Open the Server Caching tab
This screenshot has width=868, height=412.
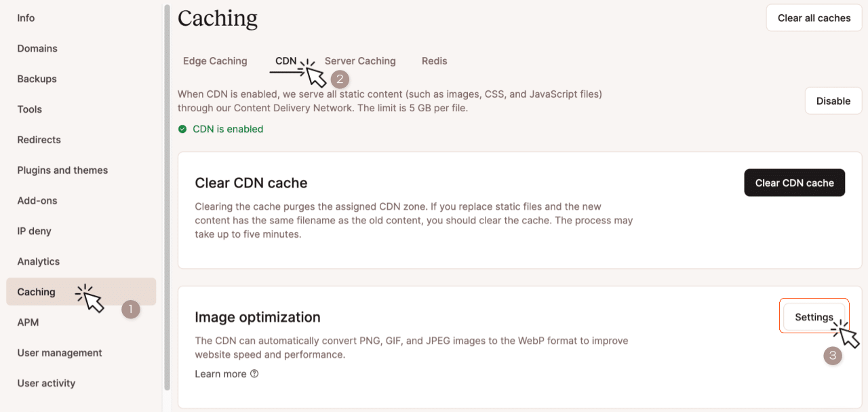pyautogui.click(x=360, y=60)
